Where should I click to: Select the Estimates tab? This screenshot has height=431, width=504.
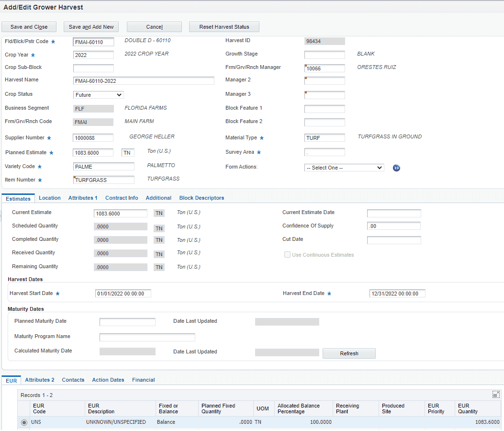click(18, 198)
